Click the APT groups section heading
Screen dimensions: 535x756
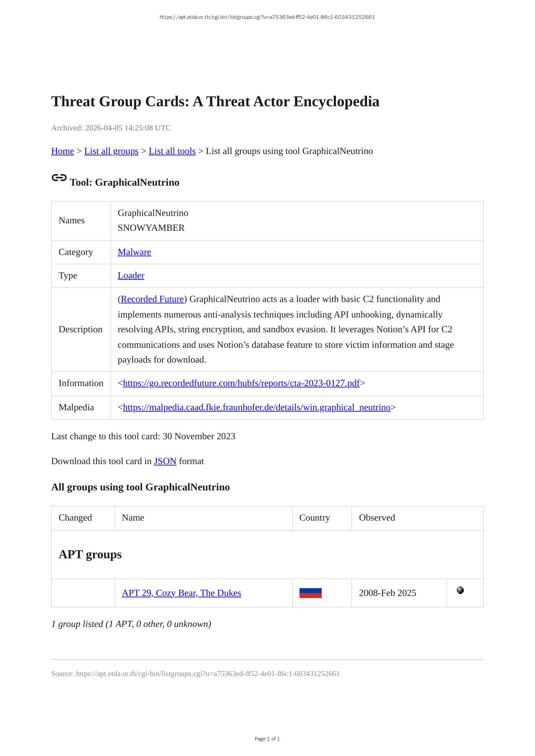pyautogui.click(x=90, y=554)
